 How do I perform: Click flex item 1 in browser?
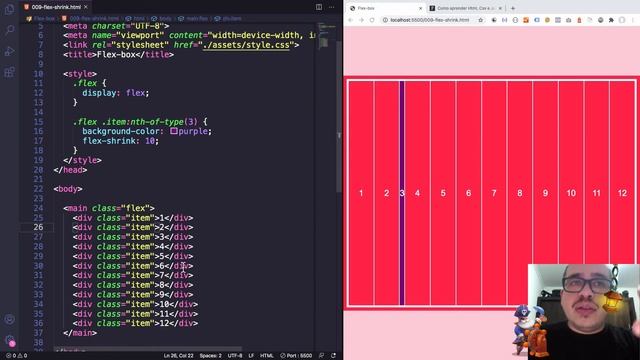coord(361,193)
